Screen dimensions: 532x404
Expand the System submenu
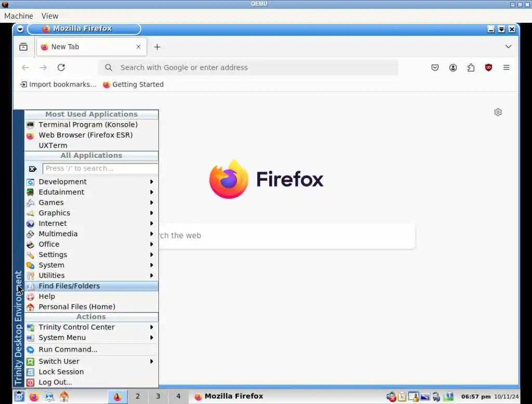pyautogui.click(x=91, y=265)
